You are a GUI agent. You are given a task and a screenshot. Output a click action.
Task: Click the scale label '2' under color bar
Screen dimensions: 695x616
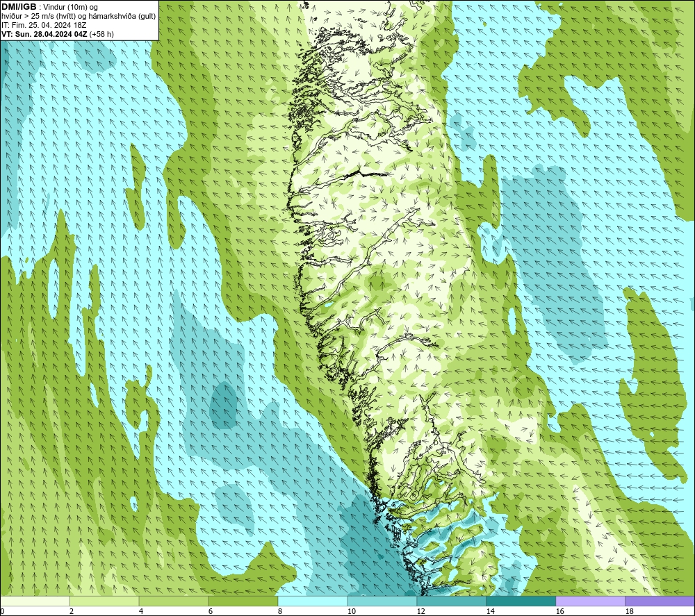point(72,611)
